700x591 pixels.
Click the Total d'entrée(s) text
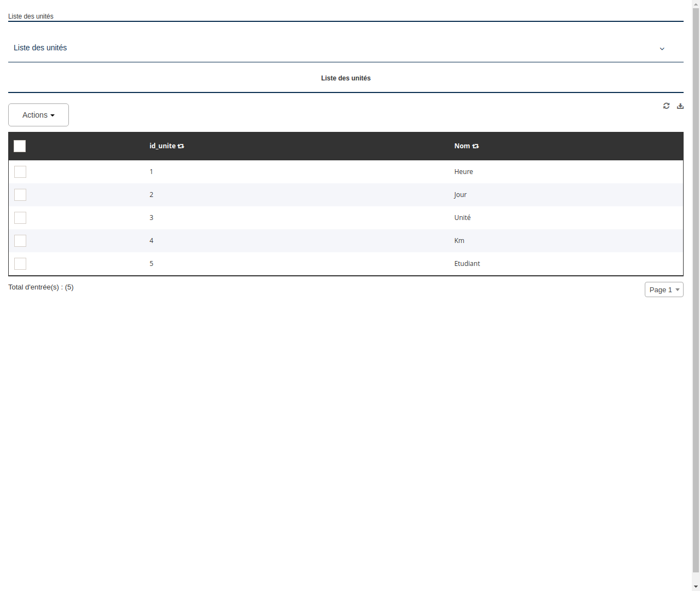point(41,287)
